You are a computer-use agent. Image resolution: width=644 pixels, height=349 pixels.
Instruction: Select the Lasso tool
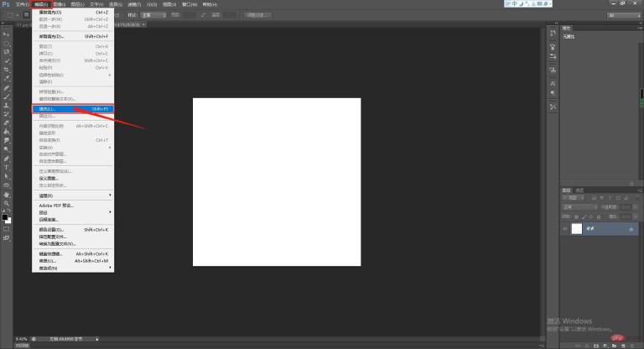point(6,52)
